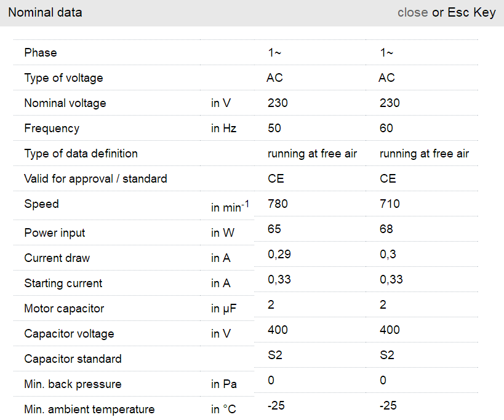Select the Capacitor voltage label
The width and height of the screenshot is (504, 420).
[69, 334]
